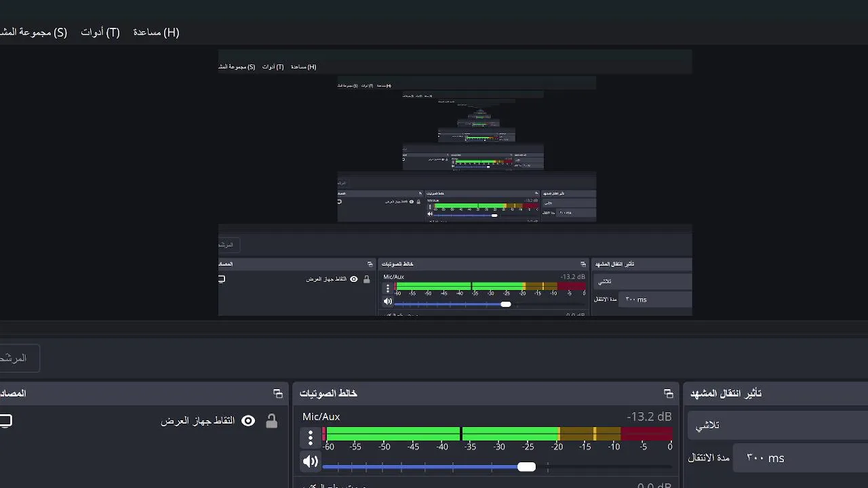The width and height of the screenshot is (868, 488).
Task: Click the -60 mark on Mic/Aux meter scale
Action: [x=328, y=447]
